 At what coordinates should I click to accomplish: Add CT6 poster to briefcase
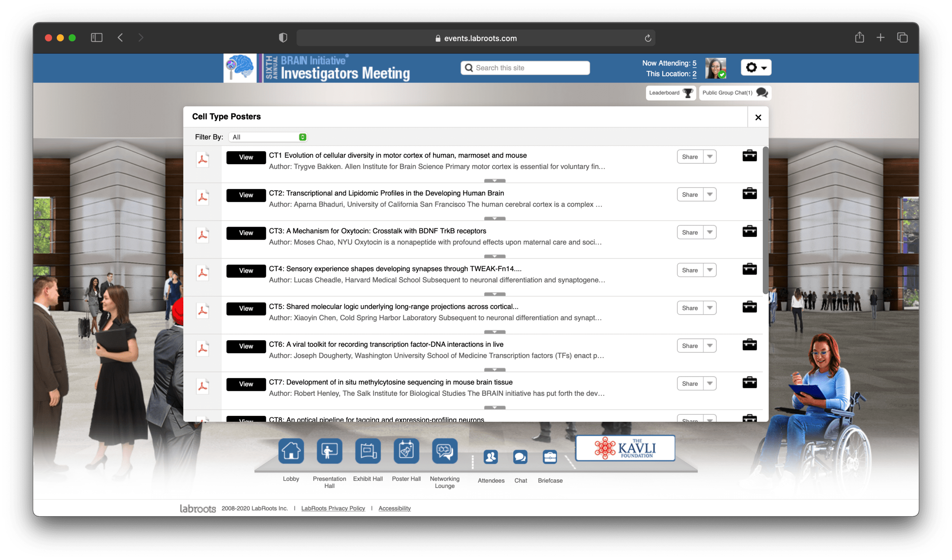[x=749, y=344]
